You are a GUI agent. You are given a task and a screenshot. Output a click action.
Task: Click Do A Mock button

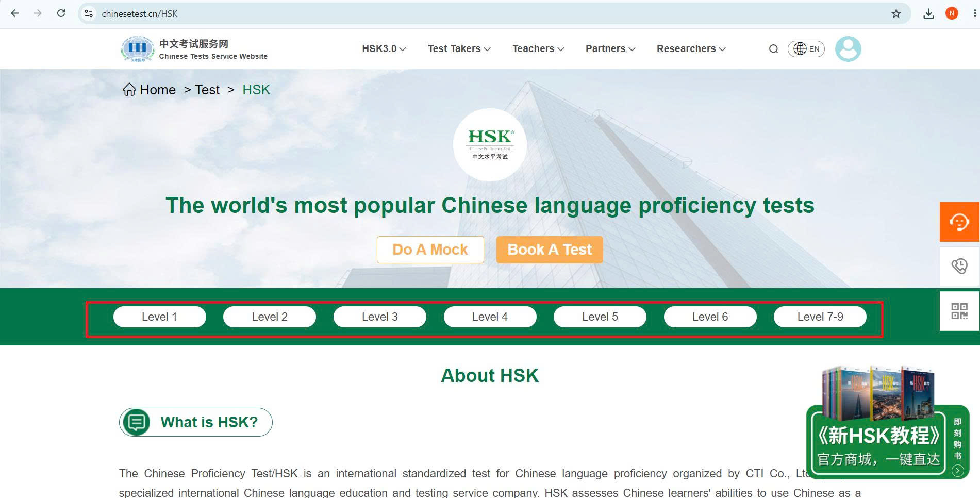[x=430, y=250]
